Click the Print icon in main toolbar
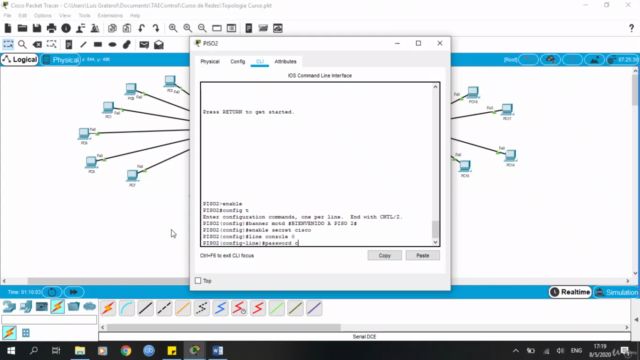The image size is (640, 360). coord(51,28)
